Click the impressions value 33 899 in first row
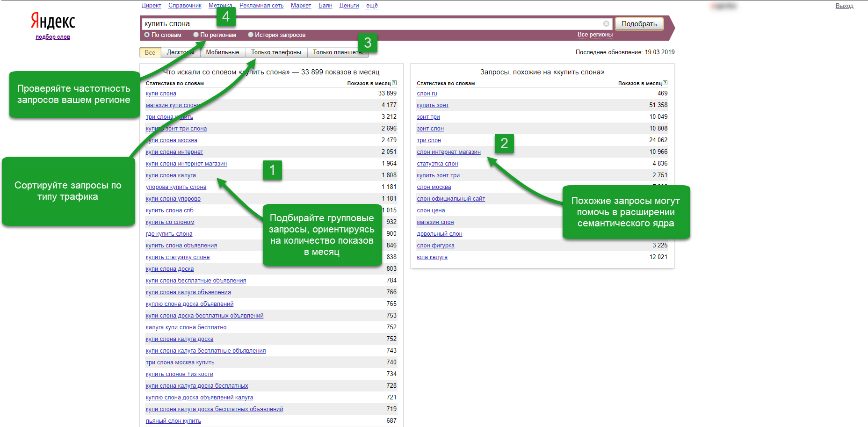This screenshot has width=868, height=427. tap(387, 93)
